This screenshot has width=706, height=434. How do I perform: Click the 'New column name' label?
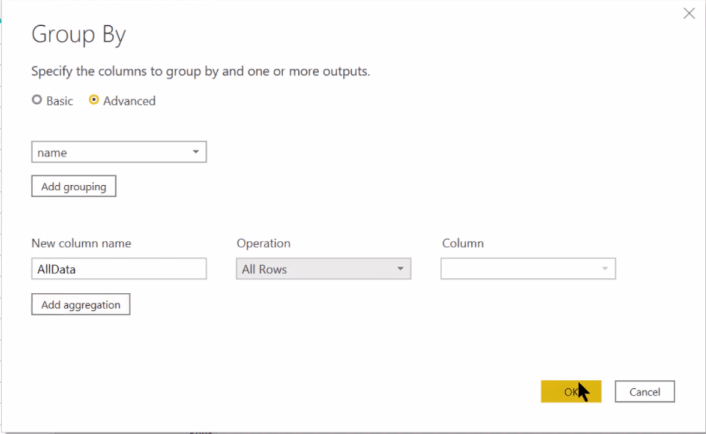[x=81, y=244]
